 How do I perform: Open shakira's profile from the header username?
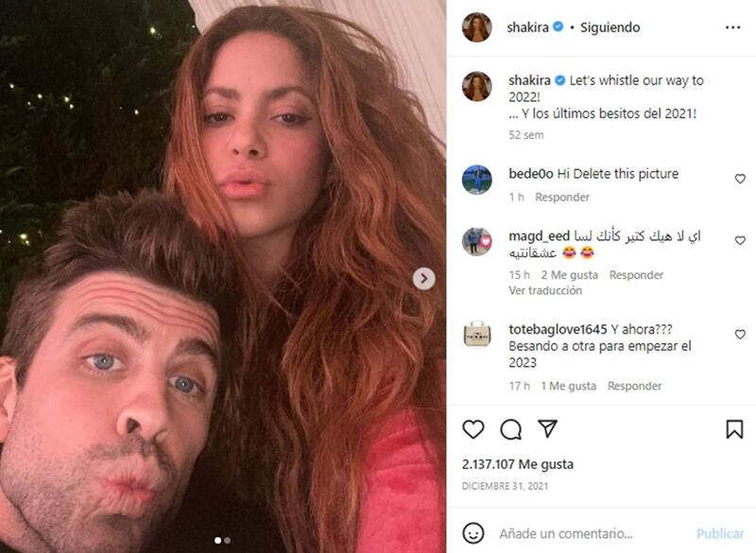(527, 27)
